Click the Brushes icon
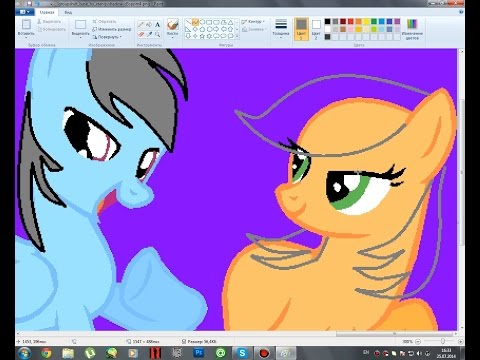Screen dimensions: 480x360 click(x=173, y=24)
